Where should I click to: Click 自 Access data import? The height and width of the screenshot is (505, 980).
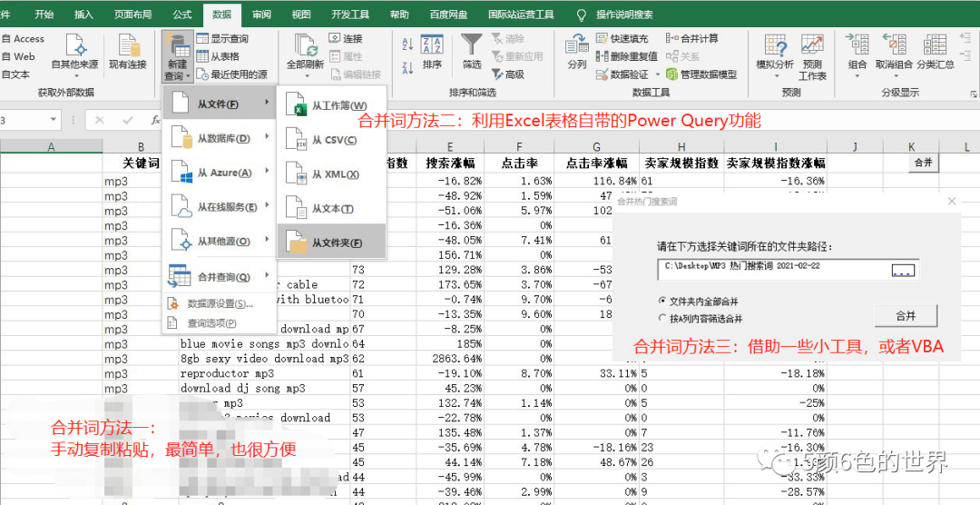pyautogui.click(x=23, y=38)
